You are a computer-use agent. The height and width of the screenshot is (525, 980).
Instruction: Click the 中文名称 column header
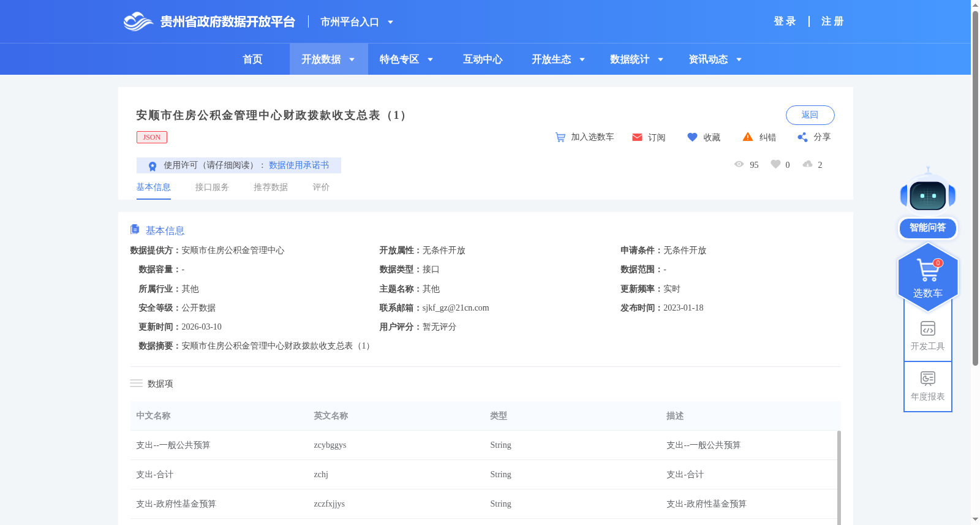(x=153, y=416)
